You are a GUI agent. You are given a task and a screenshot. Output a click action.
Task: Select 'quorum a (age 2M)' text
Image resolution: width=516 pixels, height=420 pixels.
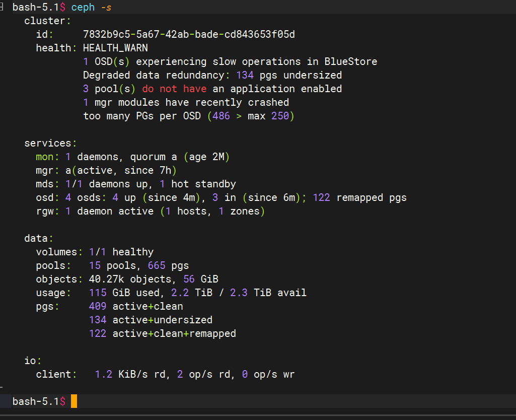(x=180, y=157)
